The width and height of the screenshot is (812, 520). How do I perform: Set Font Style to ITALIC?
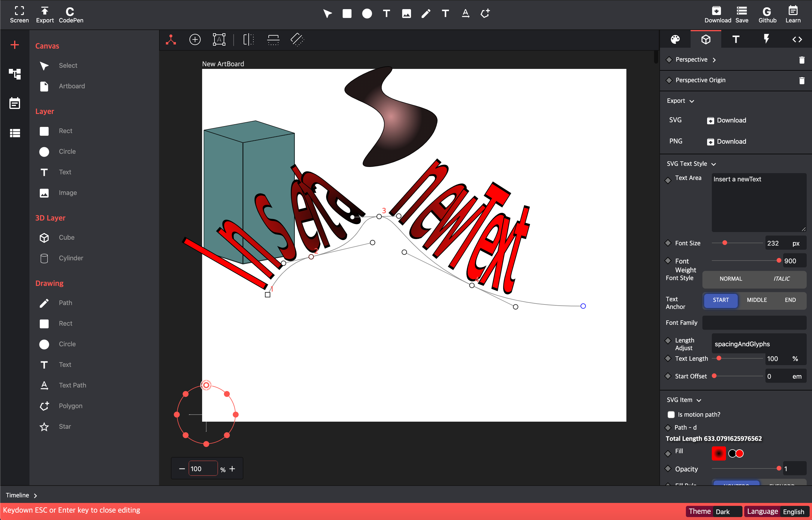click(x=781, y=279)
